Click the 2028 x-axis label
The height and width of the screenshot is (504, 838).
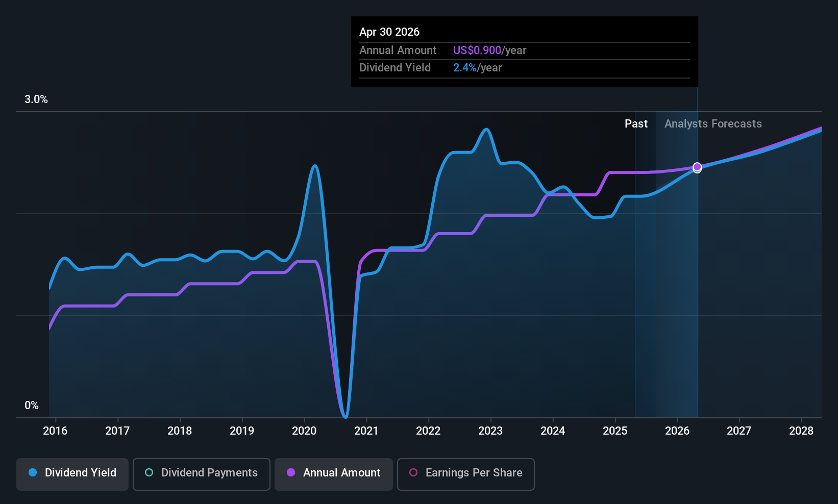coord(801,431)
